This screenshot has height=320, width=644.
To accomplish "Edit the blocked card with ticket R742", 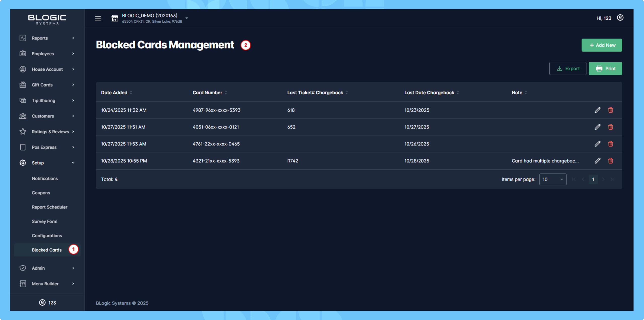I will click(597, 161).
